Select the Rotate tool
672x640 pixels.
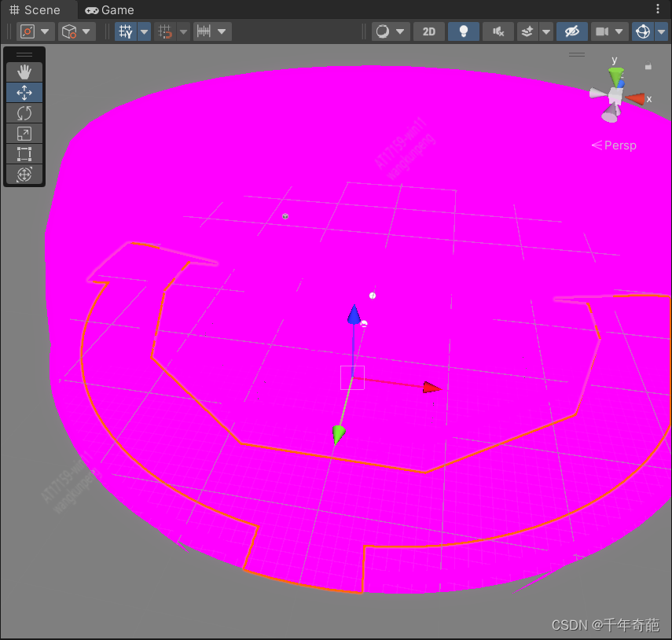tap(24, 113)
